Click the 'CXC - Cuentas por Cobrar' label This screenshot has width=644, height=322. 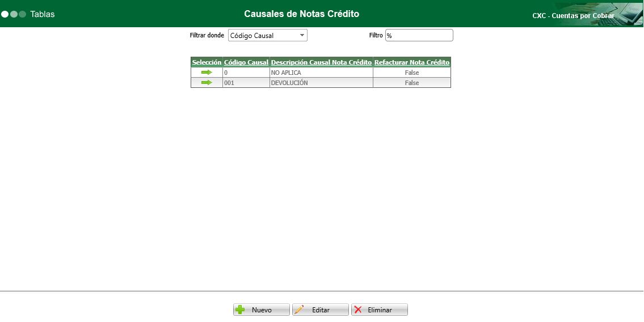573,16
